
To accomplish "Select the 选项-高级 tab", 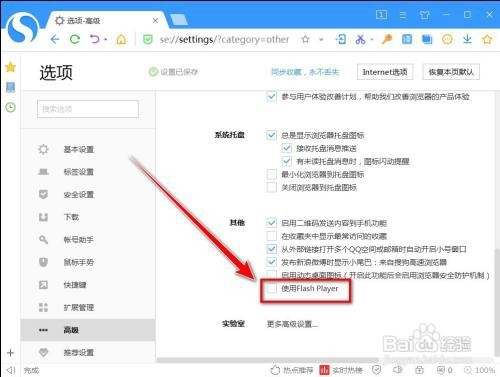I will click(106, 21).
